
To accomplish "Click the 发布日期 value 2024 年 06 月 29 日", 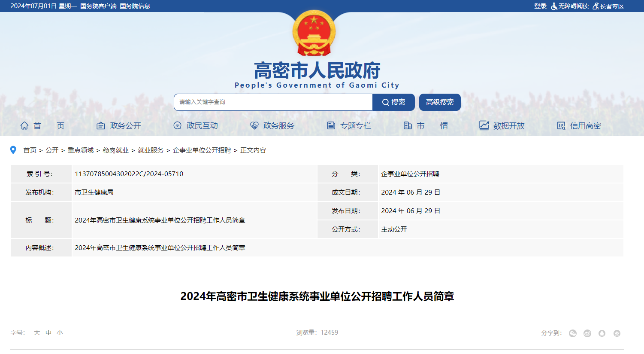I will click(x=411, y=211).
